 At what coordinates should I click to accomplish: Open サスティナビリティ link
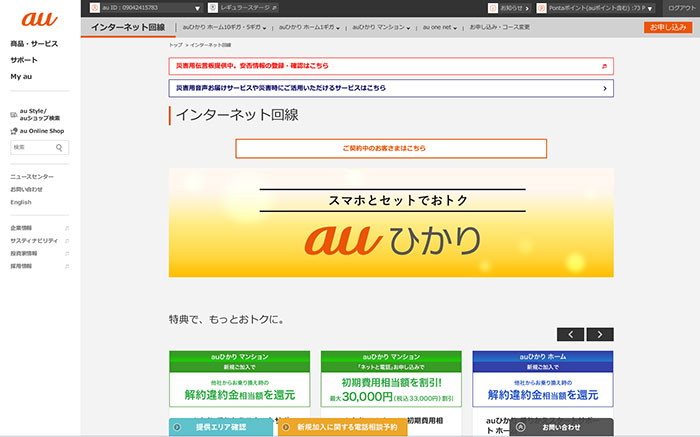click(34, 241)
